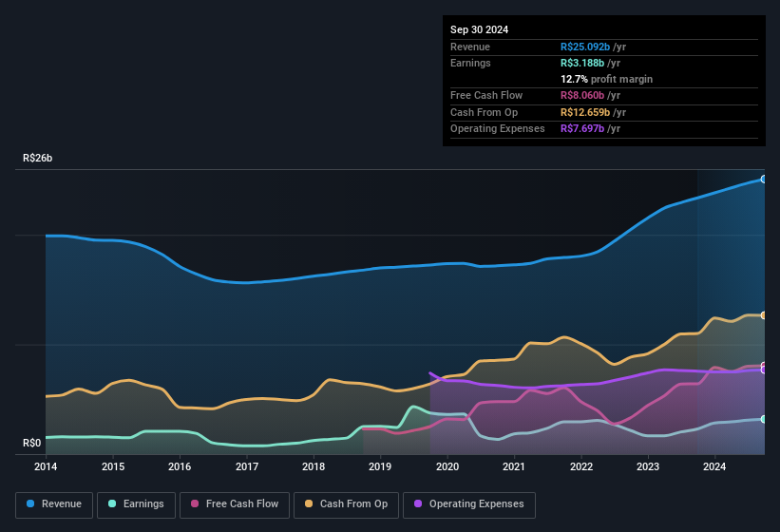
Task: Click the 2016 x-axis label
Action: tap(180, 466)
